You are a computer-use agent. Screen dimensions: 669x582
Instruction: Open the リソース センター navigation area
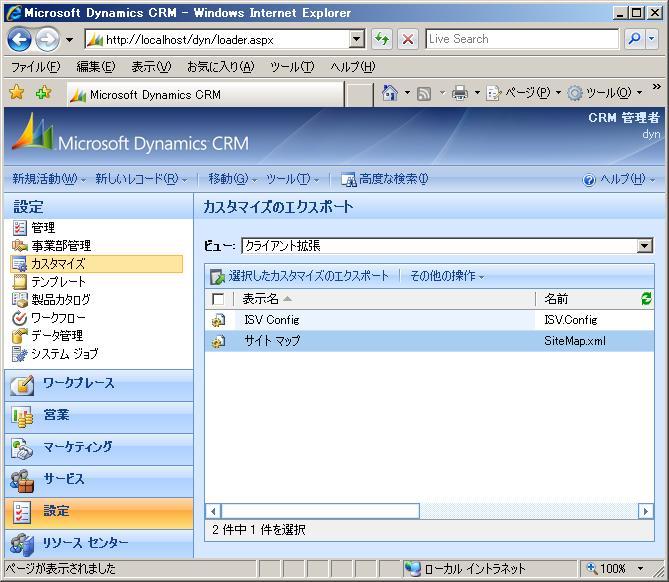pyautogui.click(x=99, y=544)
